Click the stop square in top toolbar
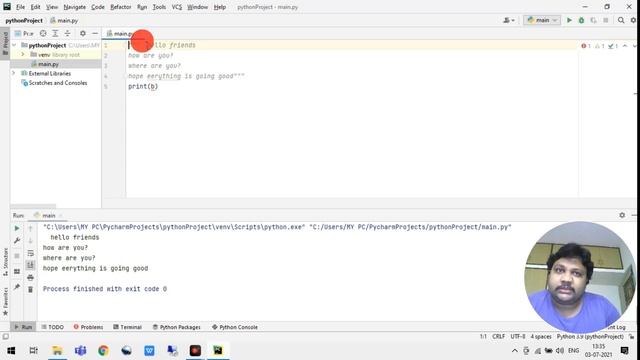Screen dimensions: 640x360 click(x=606, y=20)
